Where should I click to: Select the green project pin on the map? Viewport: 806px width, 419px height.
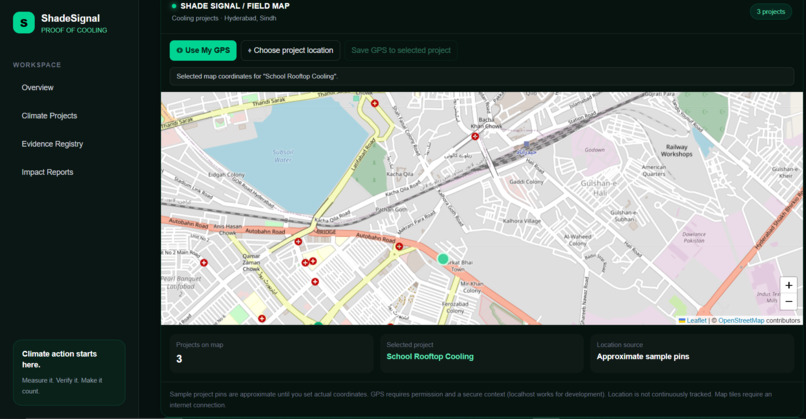tap(443, 259)
